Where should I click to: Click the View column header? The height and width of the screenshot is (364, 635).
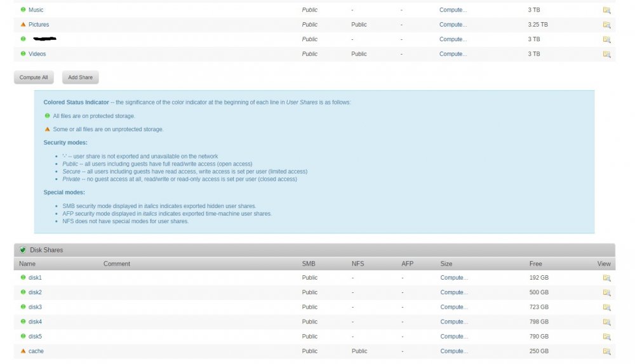coord(604,264)
